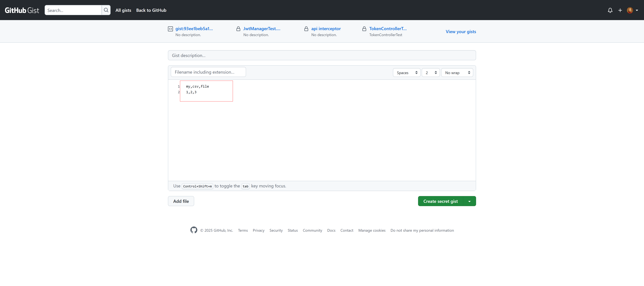Open the Spaces indent mode dropdown
This screenshot has width=644, height=286.
pyautogui.click(x=406, y=73)
